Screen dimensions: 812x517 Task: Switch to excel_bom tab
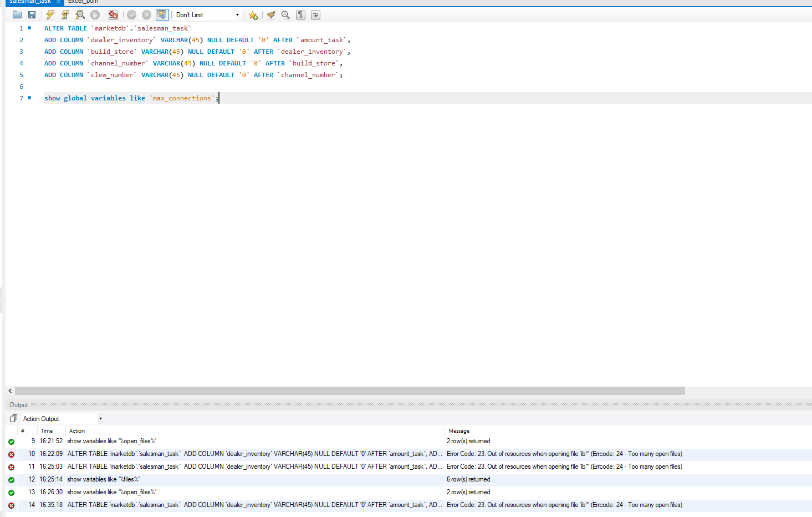83,2
